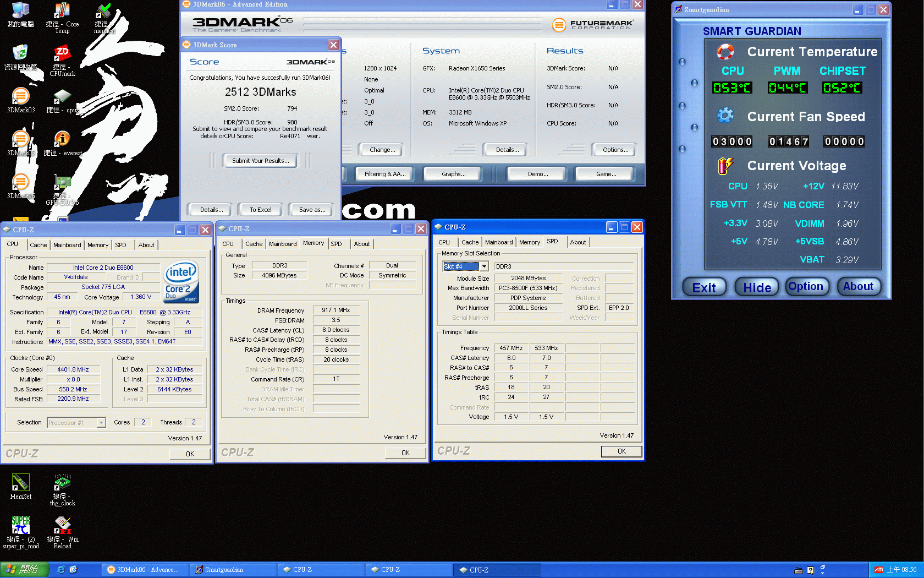924x578 pixels.
Task: Open Mainboard tab in left CPU-Z window
Action: [x=67, y=245]
